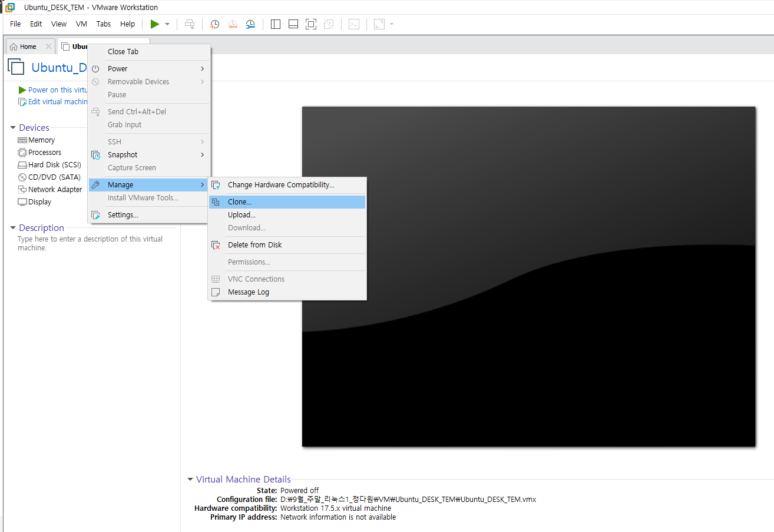Viewport: 774px width, 532px height.
Task: Open the Snapshot Manager toolbar icon
Action: click(x=250, y=24)
